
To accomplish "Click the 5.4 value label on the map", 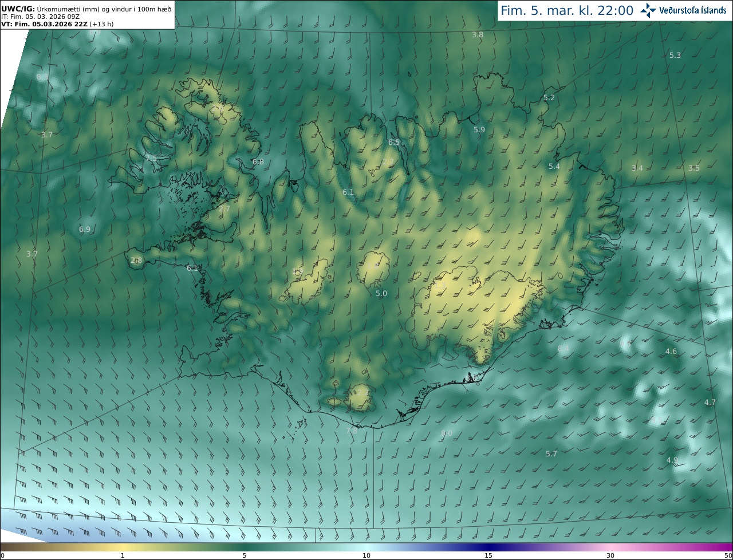I will tap(554, 167).
